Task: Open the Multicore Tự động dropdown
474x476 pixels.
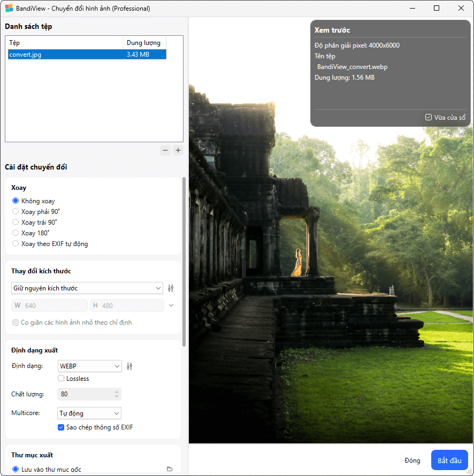Action: 90,413
